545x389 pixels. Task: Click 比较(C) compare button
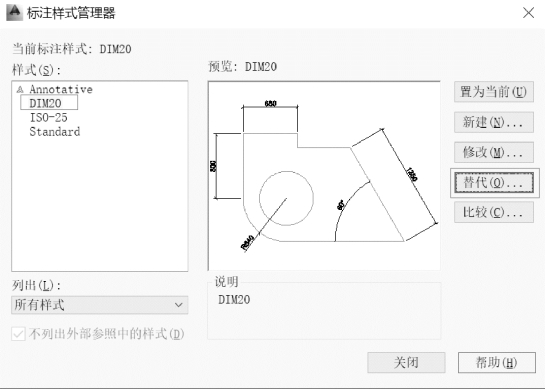click(494, 212)
